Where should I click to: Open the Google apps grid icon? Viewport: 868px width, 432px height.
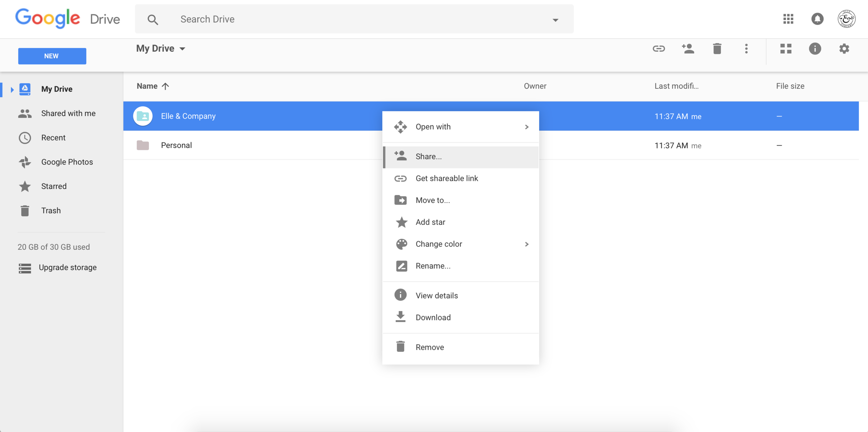point(788,19)
